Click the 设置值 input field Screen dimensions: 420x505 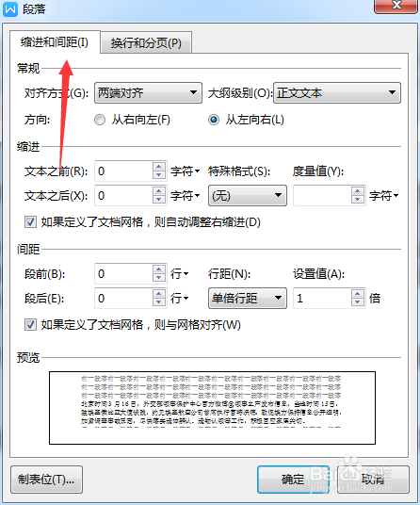point(322,299)
